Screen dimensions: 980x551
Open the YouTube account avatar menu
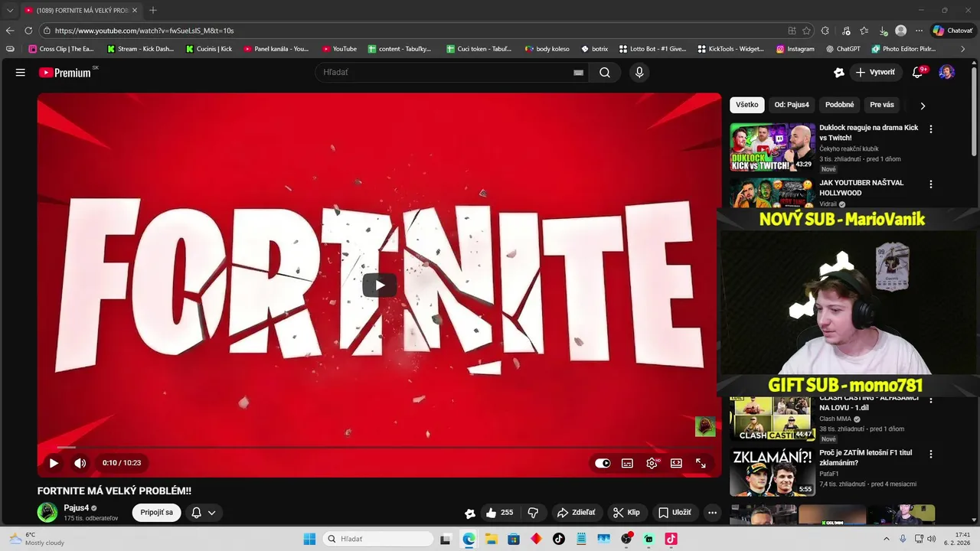(947, 73)
